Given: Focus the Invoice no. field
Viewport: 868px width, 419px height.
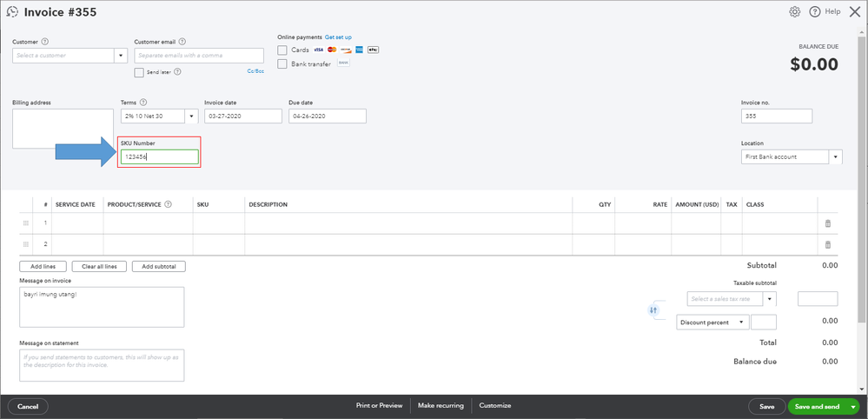Looking at the screenshot, I should click(777, 116).
